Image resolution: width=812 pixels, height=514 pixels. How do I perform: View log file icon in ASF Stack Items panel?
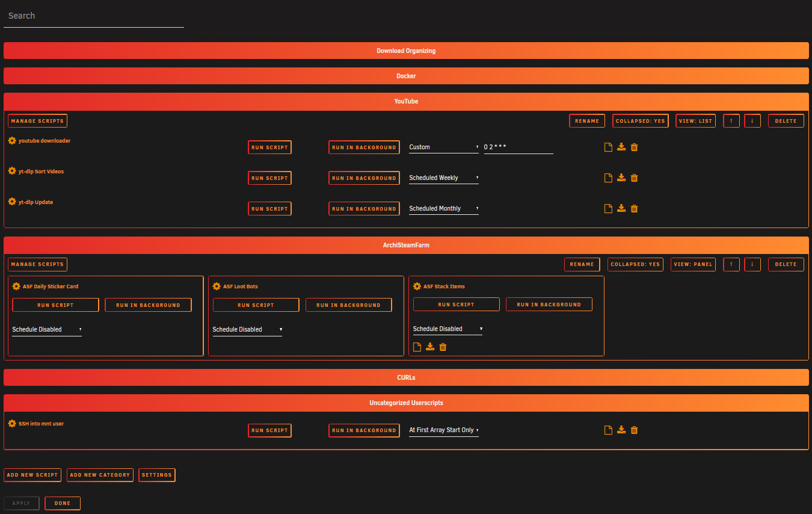pyautogui.click(x=417, y=347)
